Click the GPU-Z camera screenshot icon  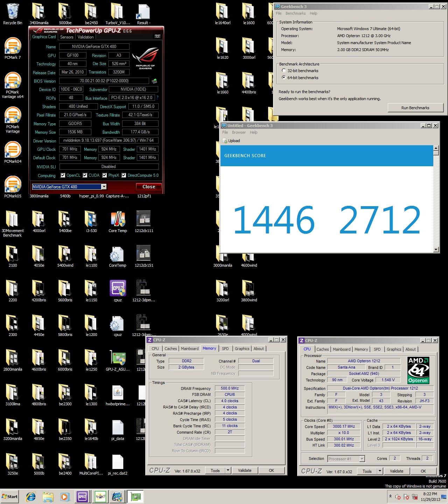(157, 36)
